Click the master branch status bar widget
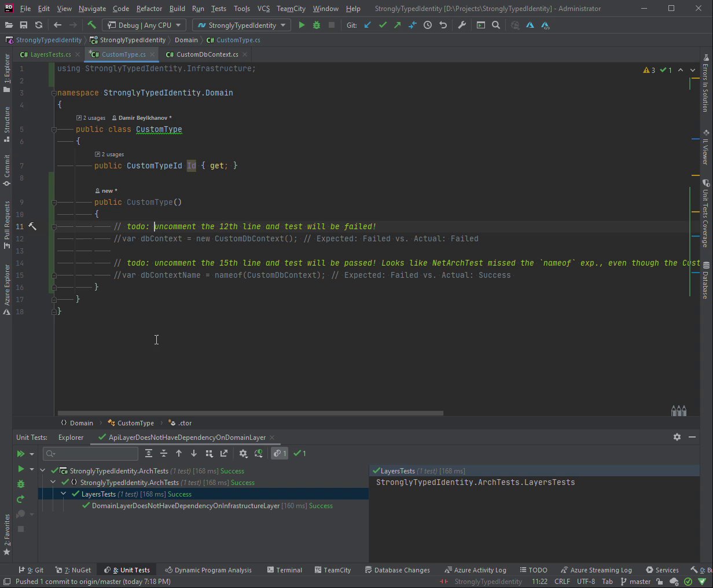This screenshot has width=713, height=588. tap(635, 582)
